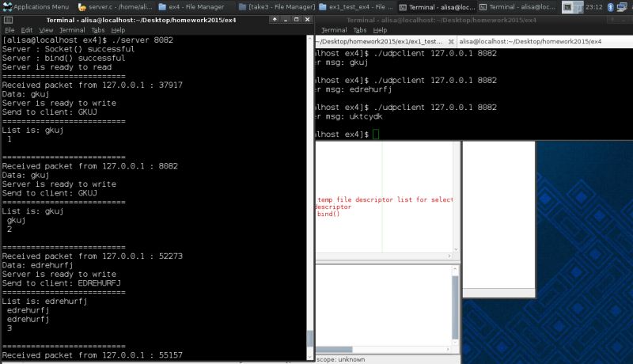633x364 pixels.
Task: Switch to server.c editor in taskbar
Action: [116, 7]
